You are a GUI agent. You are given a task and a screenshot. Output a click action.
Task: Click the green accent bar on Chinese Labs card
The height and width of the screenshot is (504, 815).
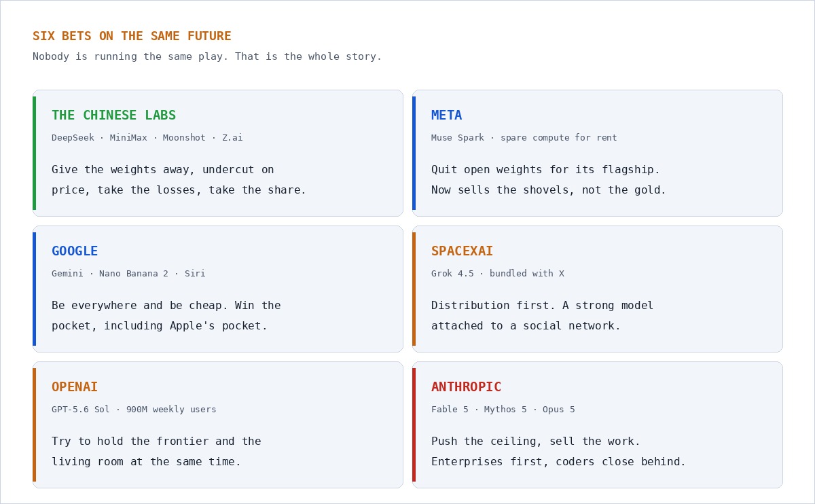[x=34, y=153]
